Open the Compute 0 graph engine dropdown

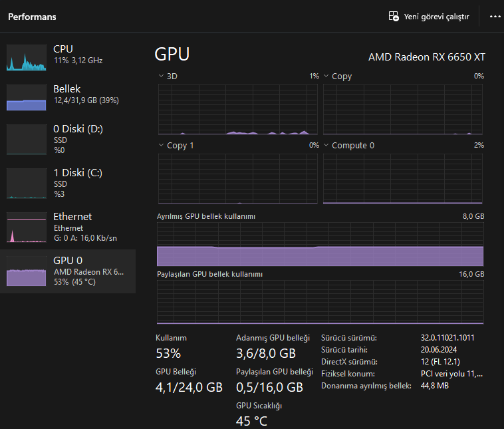pos(326,145)
